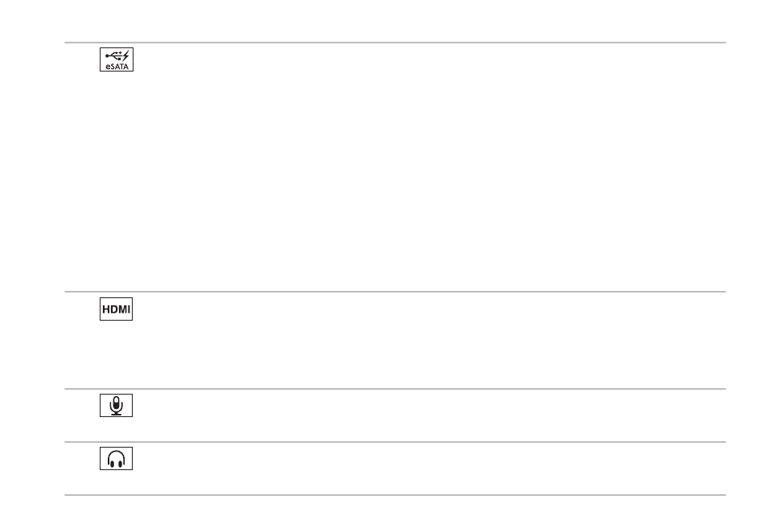Click the divider between eSATA and HDMI rows

pos(395,292)
